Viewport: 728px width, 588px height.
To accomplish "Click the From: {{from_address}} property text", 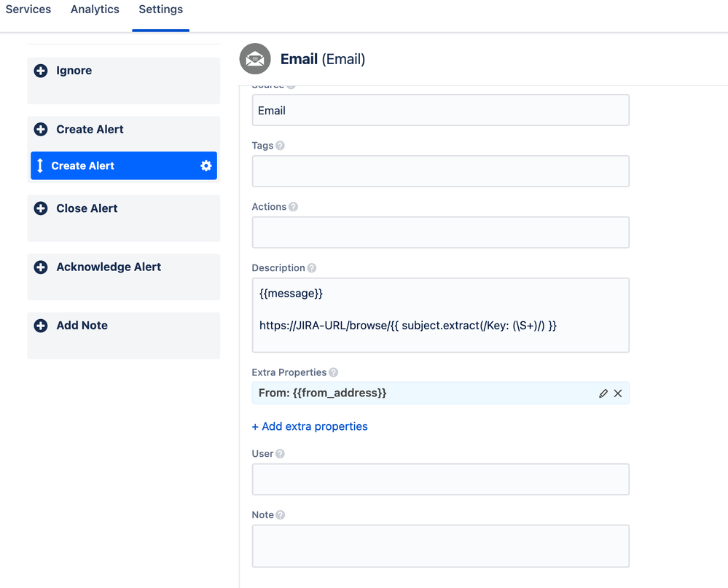I will coord(322,393).
